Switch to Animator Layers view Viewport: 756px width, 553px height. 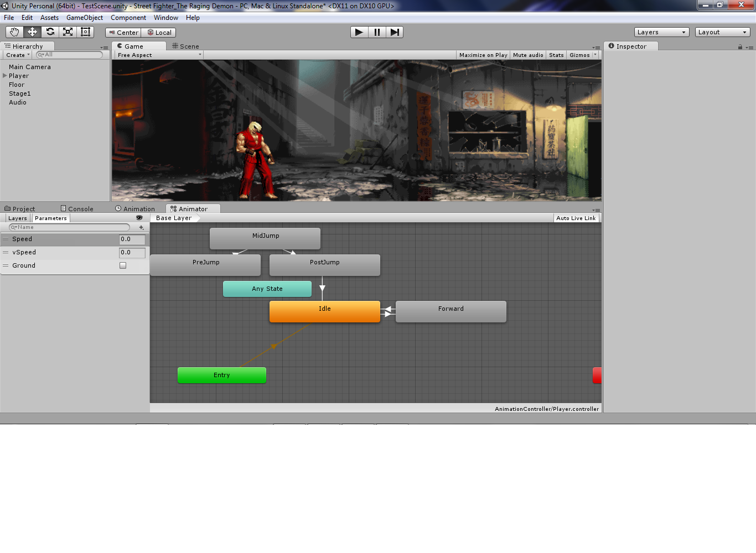(18, 218)
